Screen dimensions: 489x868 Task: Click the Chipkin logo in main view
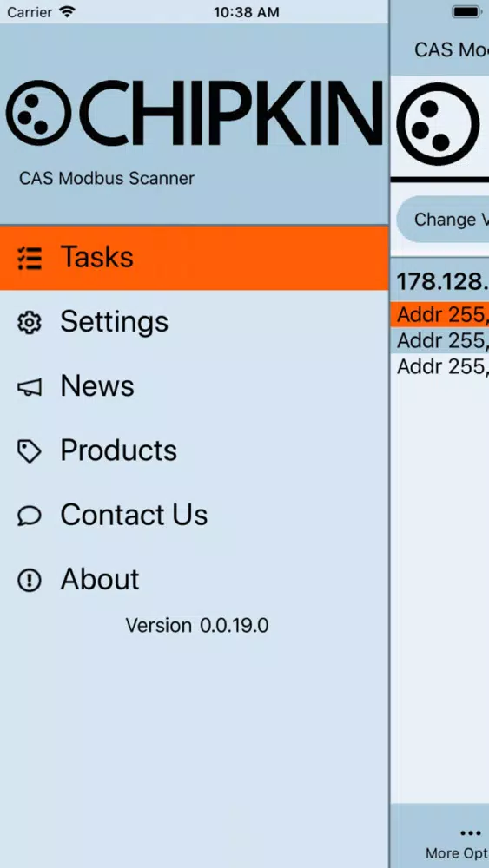click(438, 124)
